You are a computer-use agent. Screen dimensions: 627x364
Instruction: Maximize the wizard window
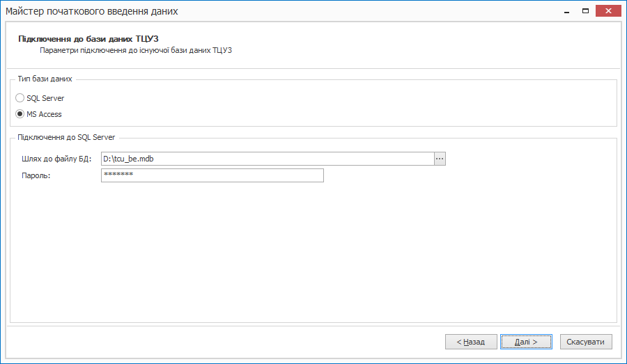tap(586, 11)
